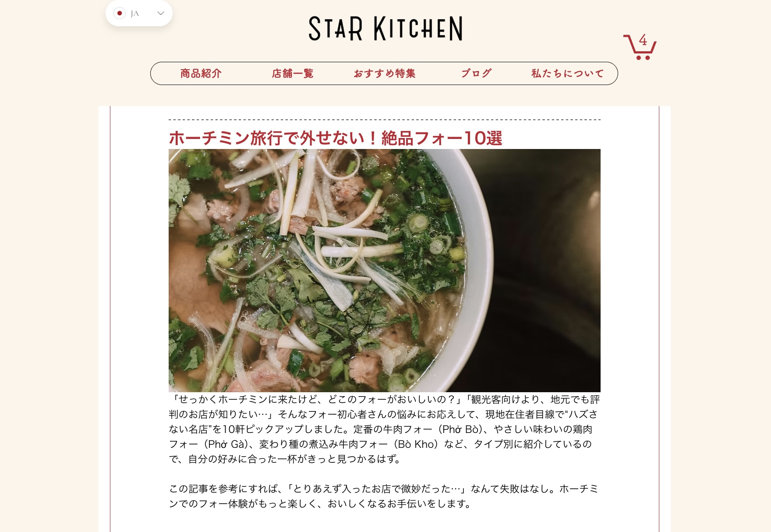The height and width of the screenshot is (532, 771).
Task: Click the article title ホーチミン旅行で外せない
Action: coord(336,138)
